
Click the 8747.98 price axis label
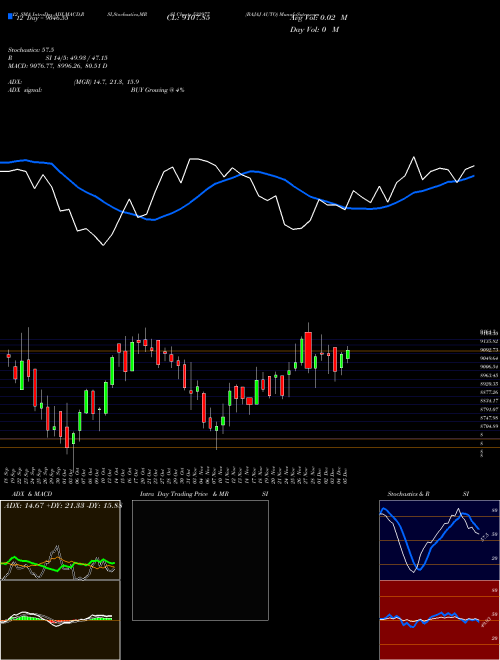489,418
